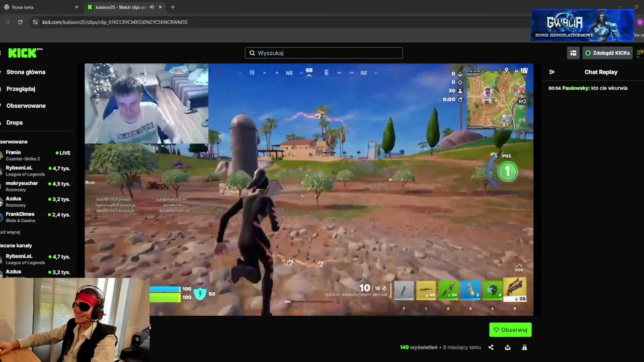
Task: Open FrankDimes Slots & Casino channel
Action: [36, 217]
